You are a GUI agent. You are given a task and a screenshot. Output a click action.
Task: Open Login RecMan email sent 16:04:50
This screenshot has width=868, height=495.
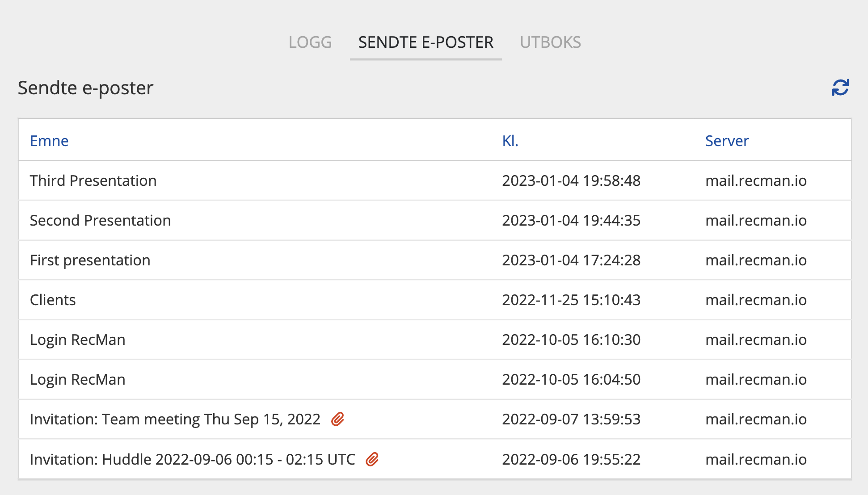click(77, 379)
